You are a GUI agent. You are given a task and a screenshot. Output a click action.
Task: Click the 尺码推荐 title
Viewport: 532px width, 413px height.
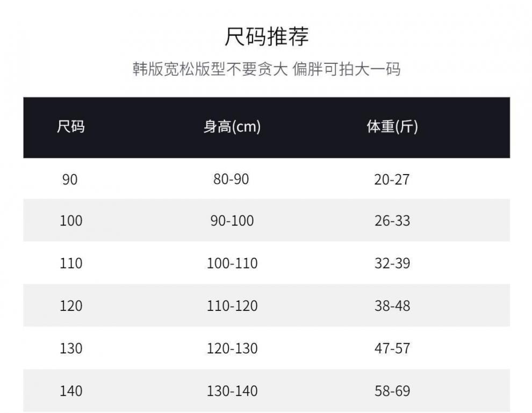coord(266,38)
